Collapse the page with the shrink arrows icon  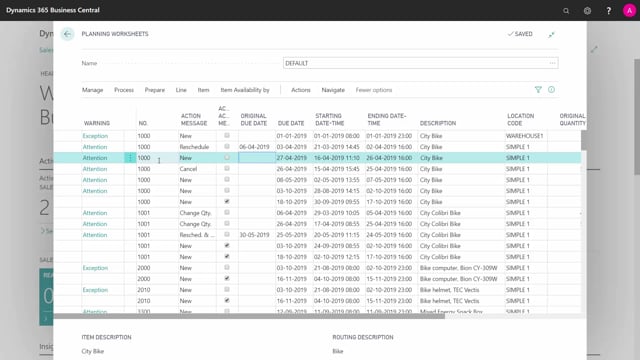click(551, 35)
